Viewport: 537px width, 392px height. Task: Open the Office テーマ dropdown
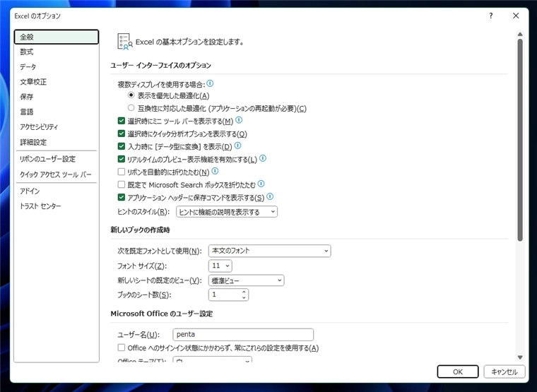213,360
